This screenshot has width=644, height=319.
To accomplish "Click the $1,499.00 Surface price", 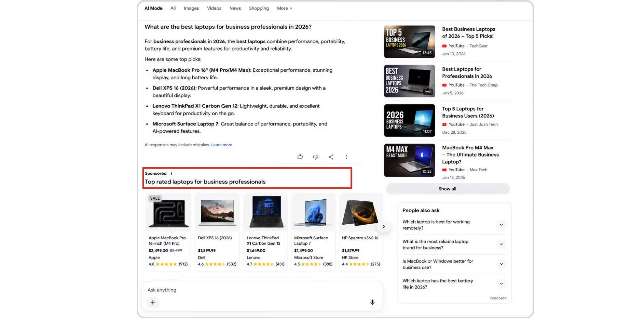I will pyautogui.click(x=303, y=251).
